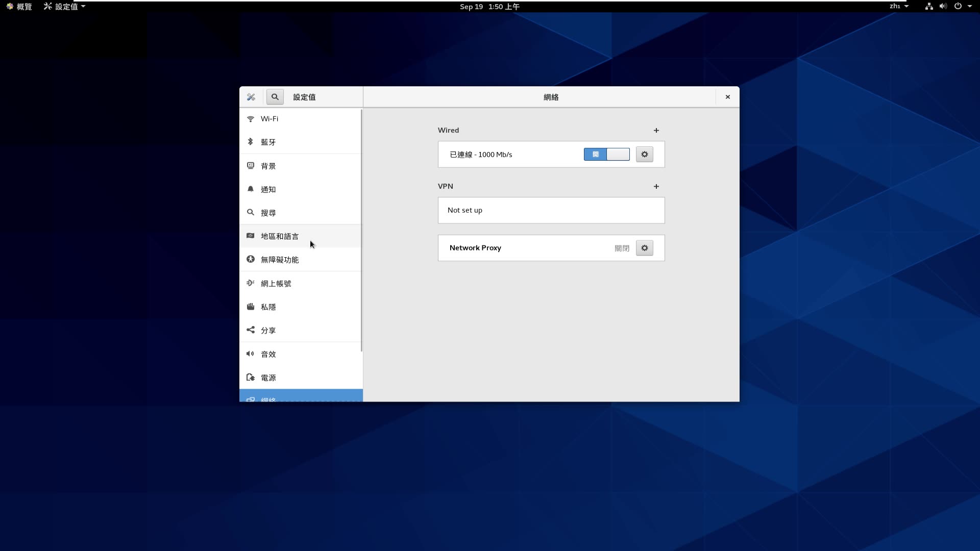Click the 概覽 menu item

(19, 7)
